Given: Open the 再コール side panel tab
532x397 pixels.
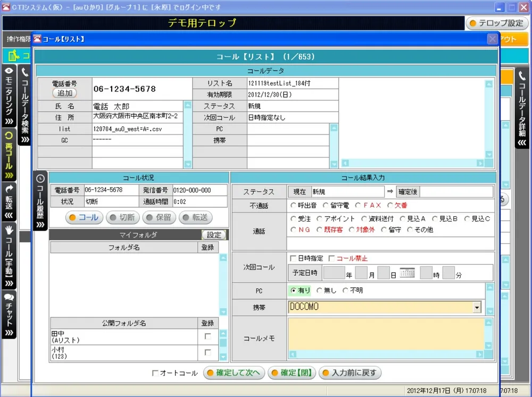Looking at the screenshot, I should (9, 155).
